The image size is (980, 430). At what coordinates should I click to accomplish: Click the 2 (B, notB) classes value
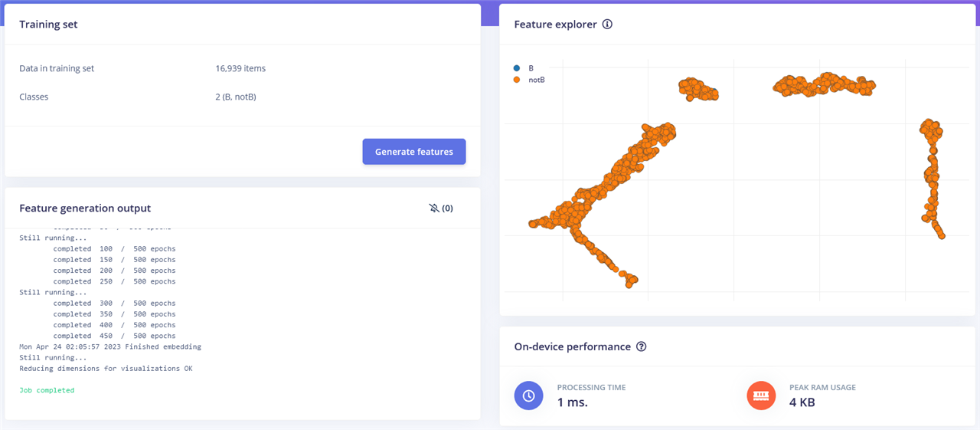236,97
